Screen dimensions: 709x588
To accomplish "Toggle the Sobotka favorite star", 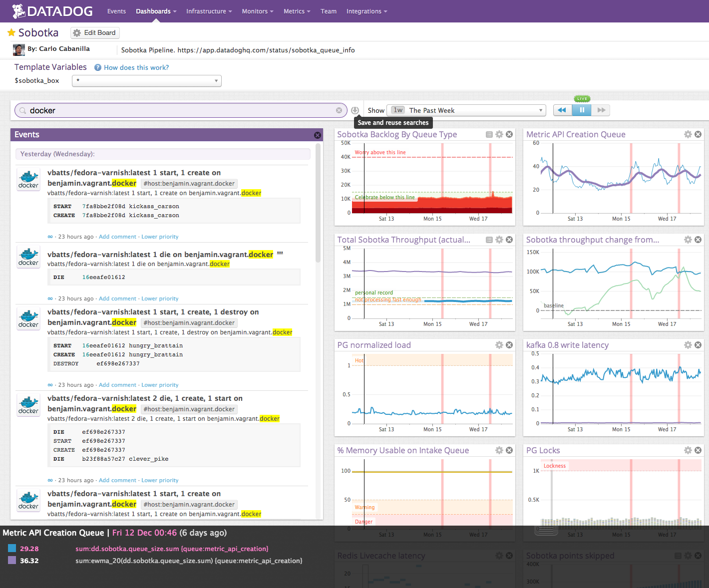I will [x=11, y=33].
